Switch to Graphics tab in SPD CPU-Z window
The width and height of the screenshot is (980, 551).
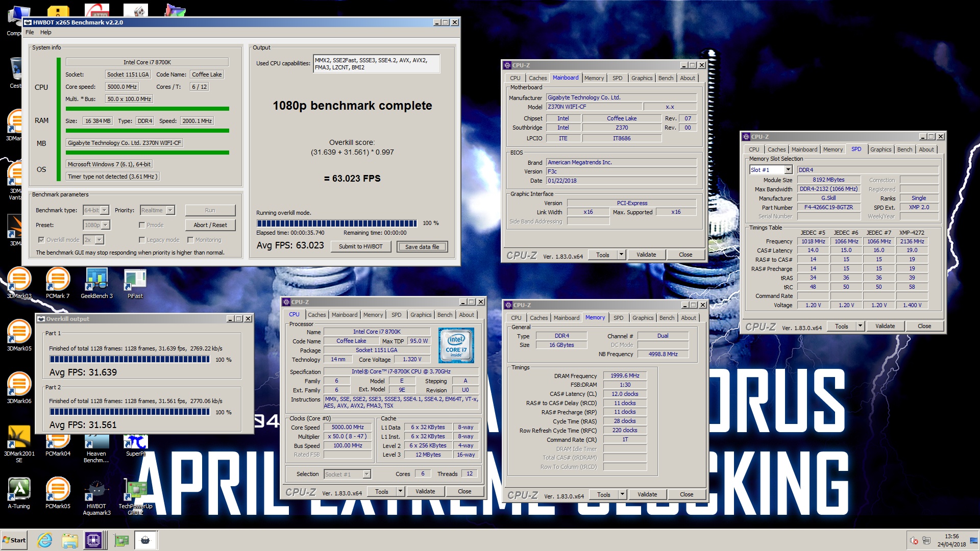(880, 149)
